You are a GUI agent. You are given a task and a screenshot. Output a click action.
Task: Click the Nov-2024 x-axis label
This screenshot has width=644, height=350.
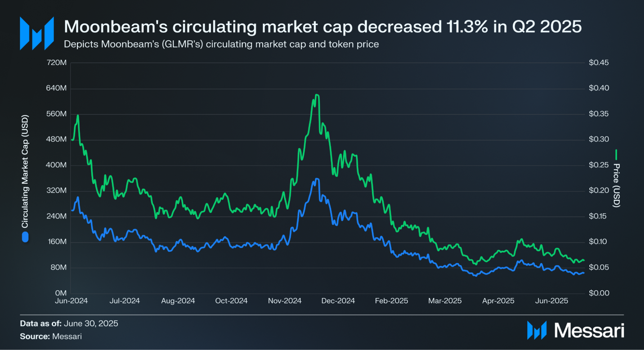(x=285, y=301)
